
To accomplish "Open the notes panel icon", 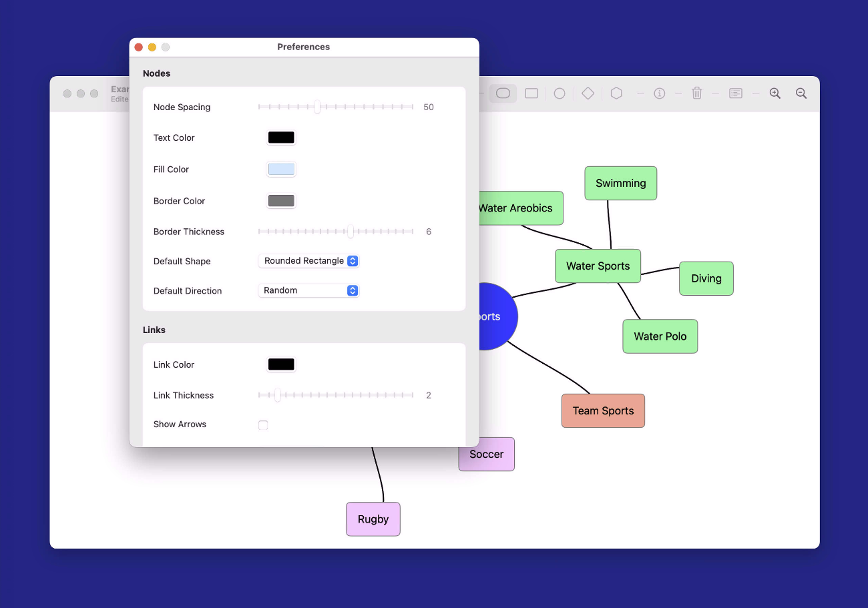I will [735, 93].
